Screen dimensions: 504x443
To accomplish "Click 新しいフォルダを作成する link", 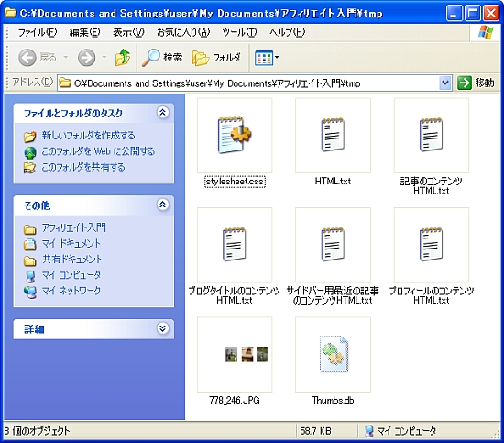I will [88, 136].
